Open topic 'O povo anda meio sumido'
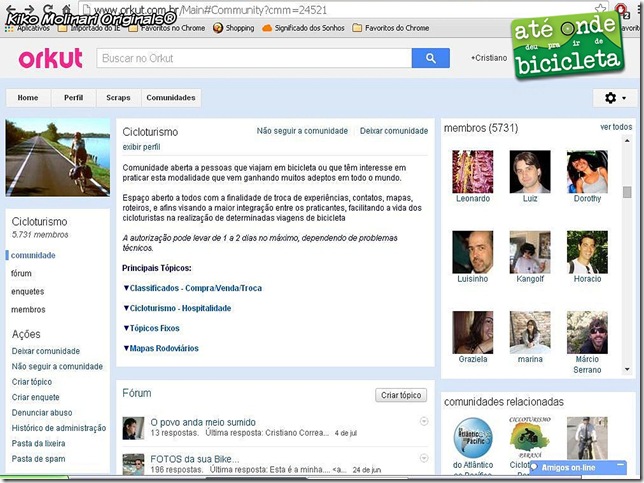 click(x=203, y=422)
